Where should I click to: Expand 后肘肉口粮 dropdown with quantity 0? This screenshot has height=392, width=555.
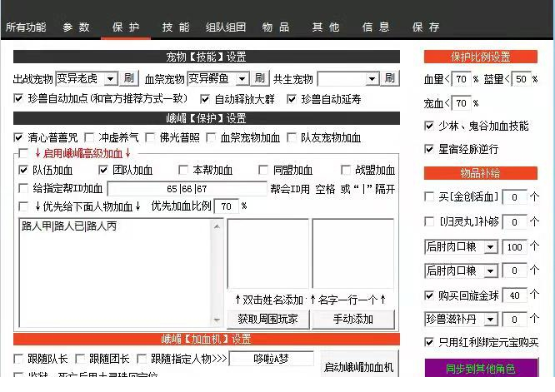coord(490,271)
